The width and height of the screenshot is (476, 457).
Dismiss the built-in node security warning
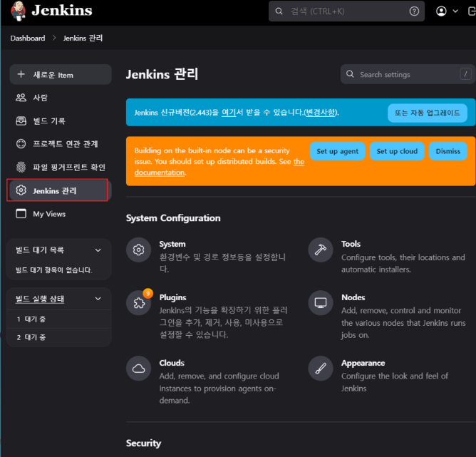pos(447,151)
